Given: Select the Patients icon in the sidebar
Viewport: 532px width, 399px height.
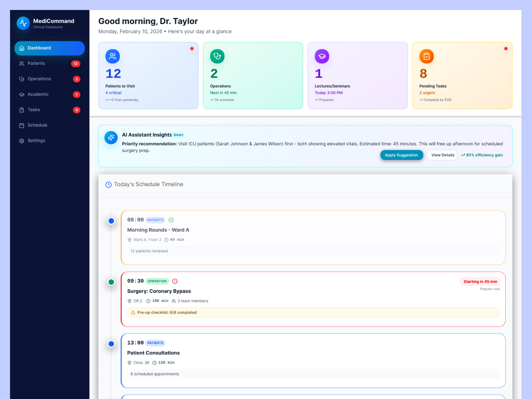Looking at the screenshot, I should pos(22,64).
